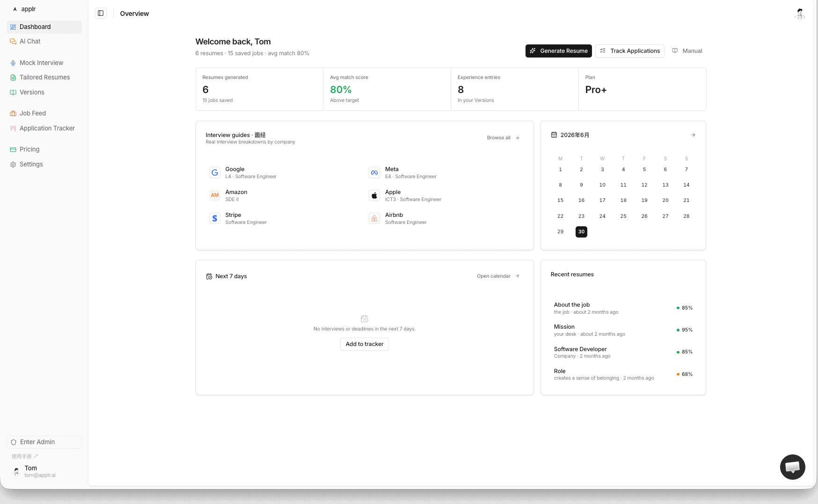Screen dimensions: 818x504
Task: Navigate to Versions
Action: [44, 93]
